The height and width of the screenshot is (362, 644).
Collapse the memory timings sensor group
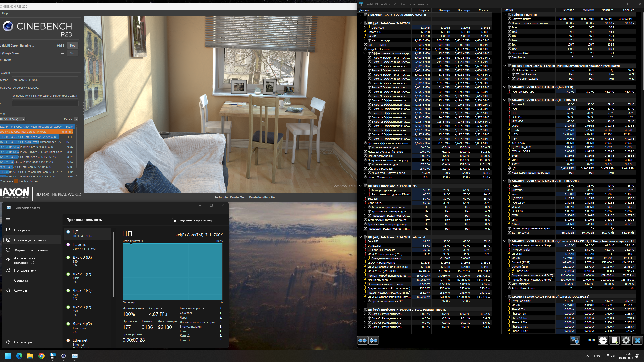click(x=505, y=15)
